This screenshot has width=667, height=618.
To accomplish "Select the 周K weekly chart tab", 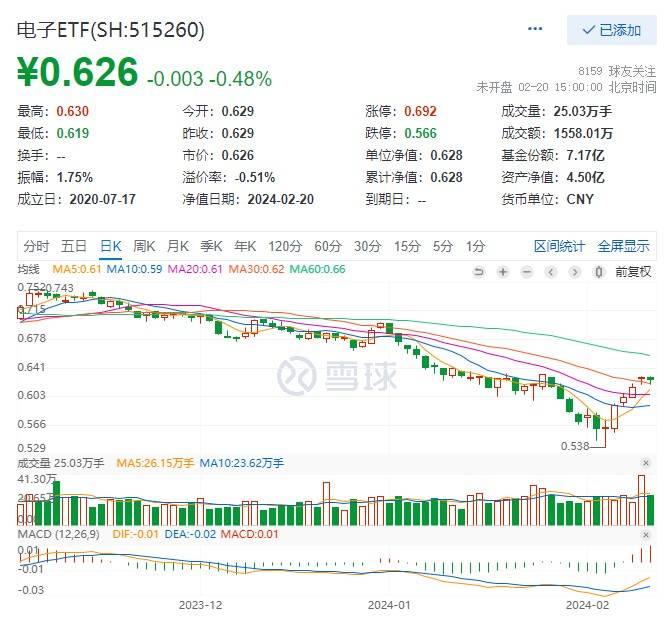I will pyautogui.click(x=144, y=246).
